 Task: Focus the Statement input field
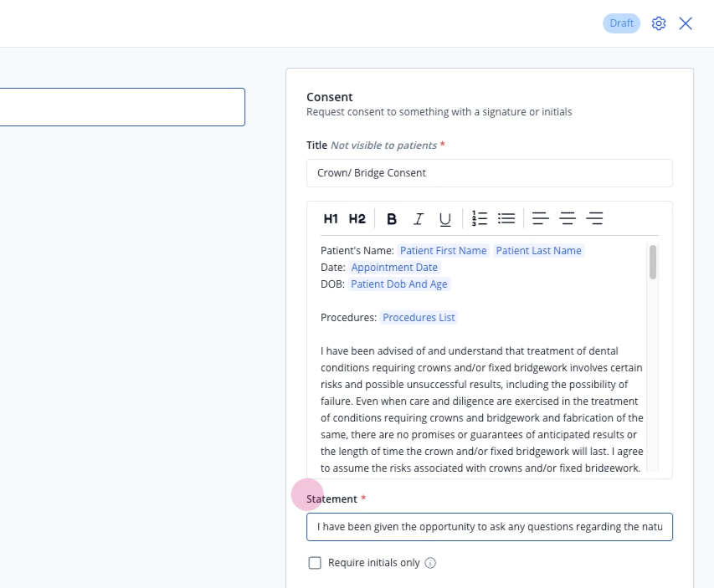tap(490, 527)
